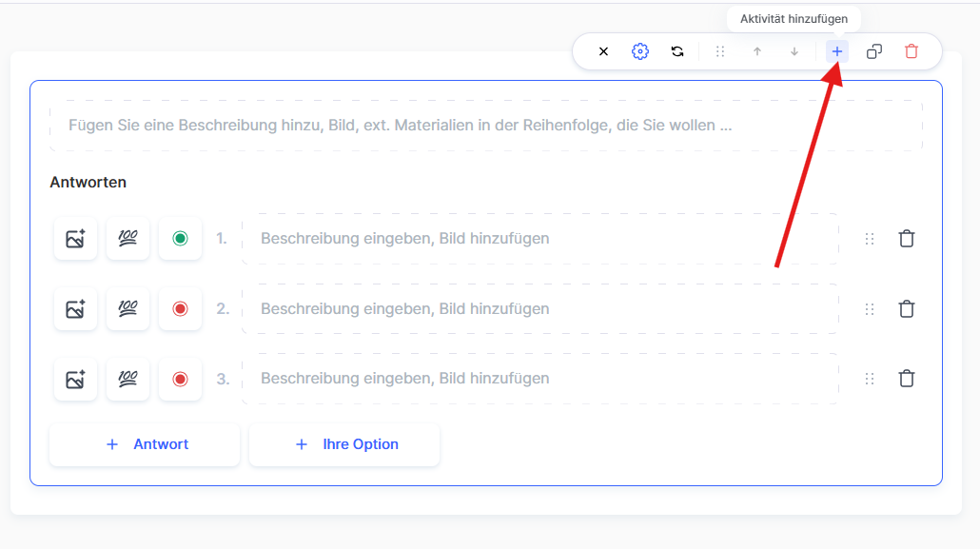
Task: Toggle red radio button on answer 3
Action: pyautogui.click(x=180, y=379)
